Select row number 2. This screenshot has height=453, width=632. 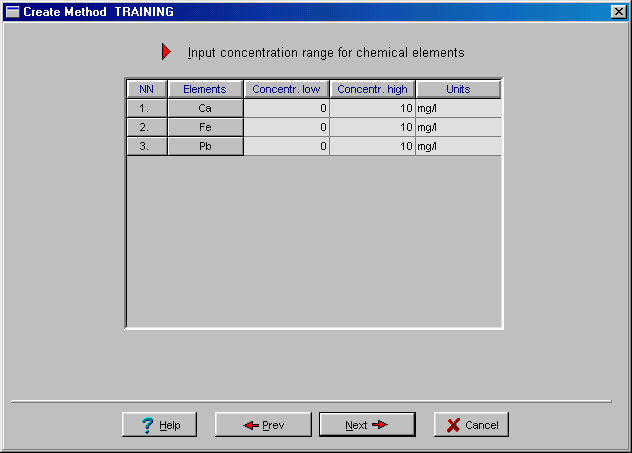[147, 127]
